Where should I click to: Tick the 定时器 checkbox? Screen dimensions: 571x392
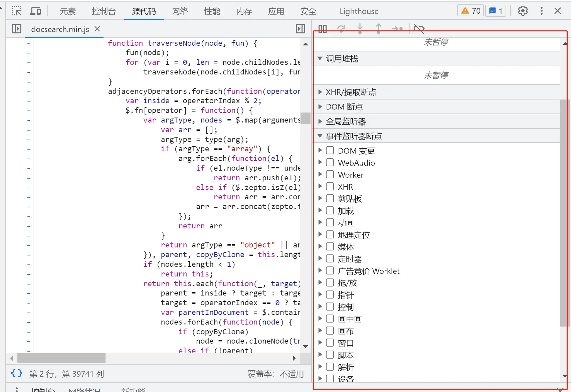(330, 258)
